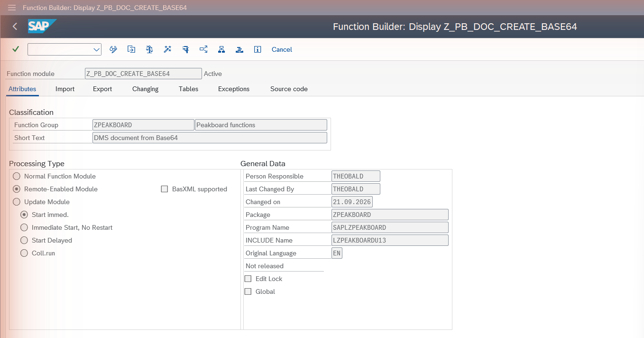Select Remote-Enabled Module radio button
The image size is (644, 338).
pos(17,189)
